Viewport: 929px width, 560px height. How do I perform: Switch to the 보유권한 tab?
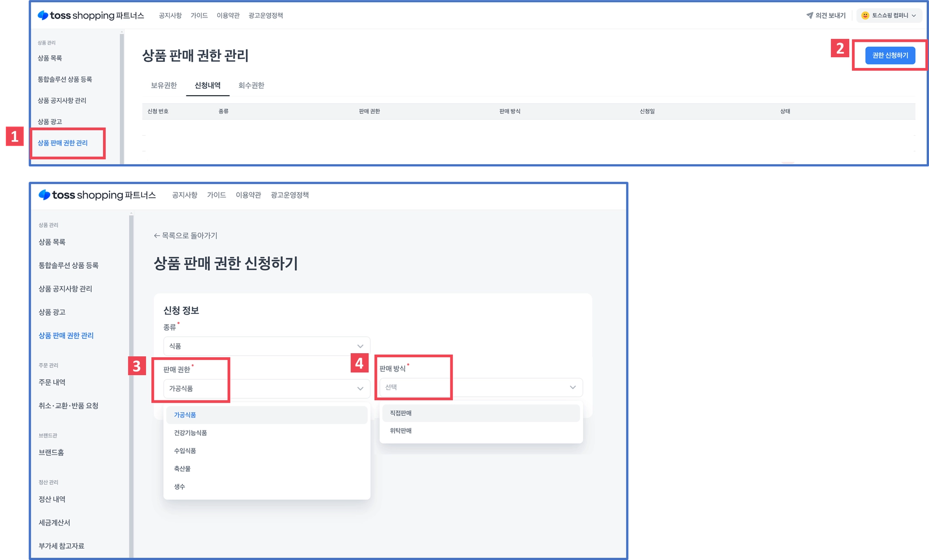pyautogui.click(x=164, y=85)
